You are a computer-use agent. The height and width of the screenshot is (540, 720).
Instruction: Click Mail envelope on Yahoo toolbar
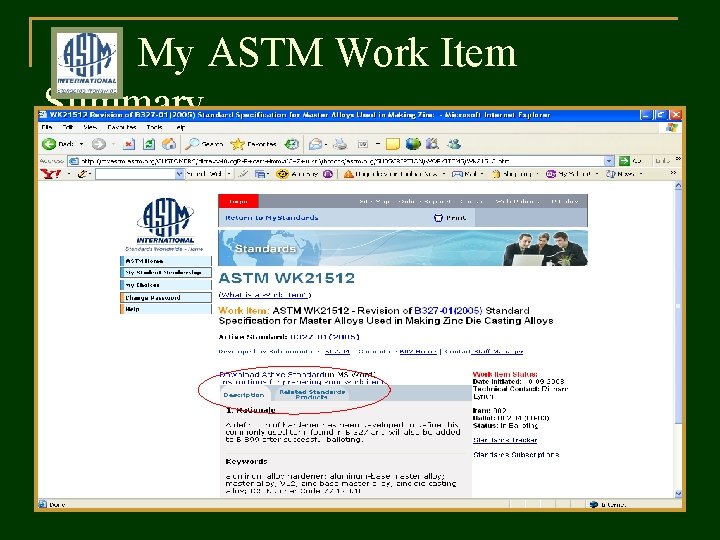(457, 174)
